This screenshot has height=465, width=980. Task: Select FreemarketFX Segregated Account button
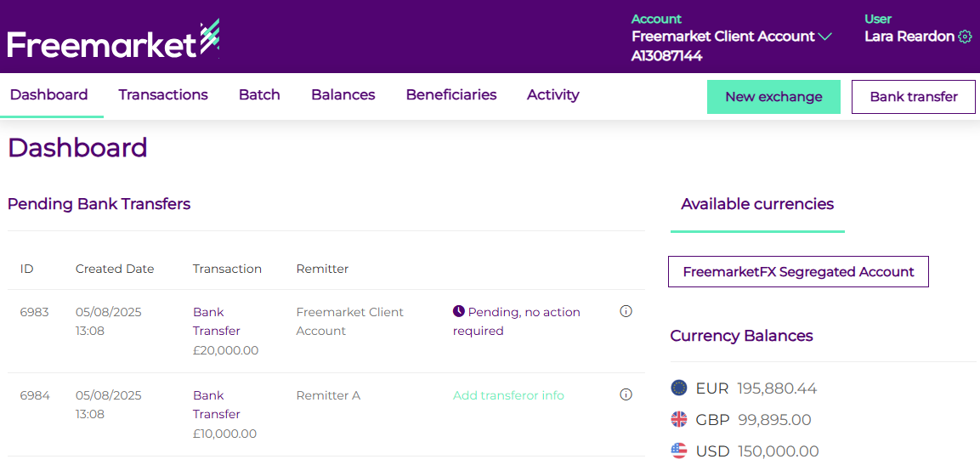798,272
